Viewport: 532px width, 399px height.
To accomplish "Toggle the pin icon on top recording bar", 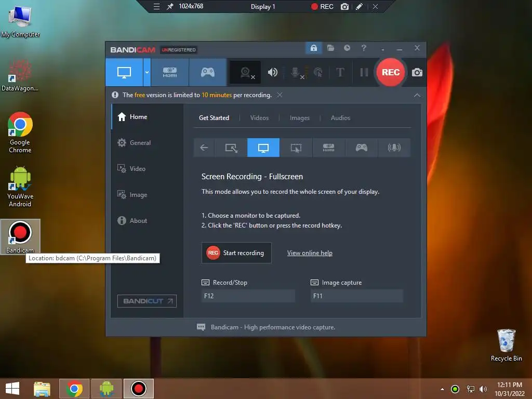I will [170, 6].
